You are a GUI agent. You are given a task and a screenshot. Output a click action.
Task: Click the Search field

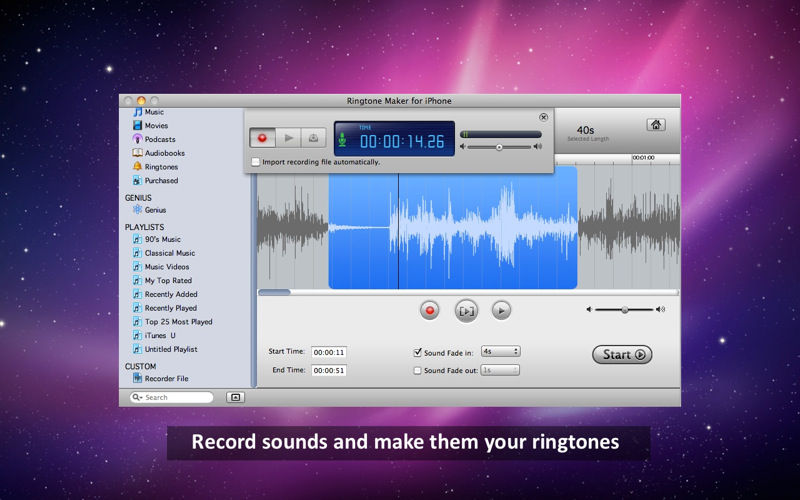pos(172,397)
